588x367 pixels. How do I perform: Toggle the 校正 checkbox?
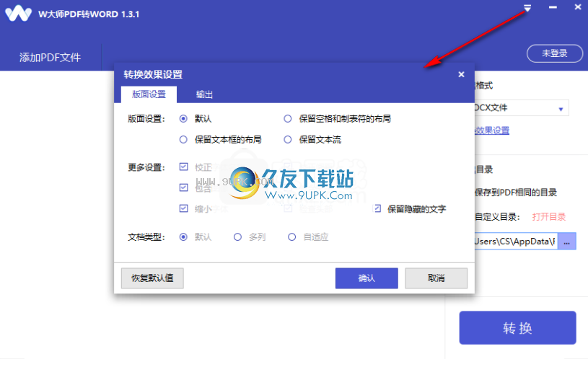(183, 167)
